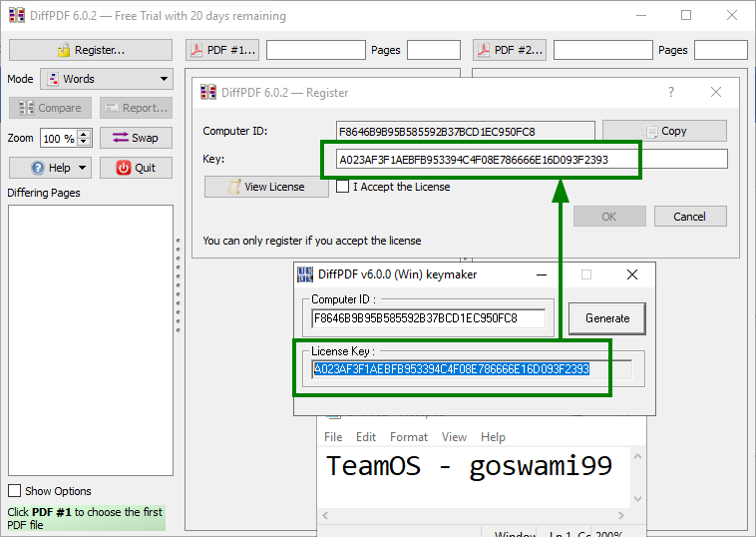Click the Key field in Register dialog
756x537 pixels.
tap(532, 160)
